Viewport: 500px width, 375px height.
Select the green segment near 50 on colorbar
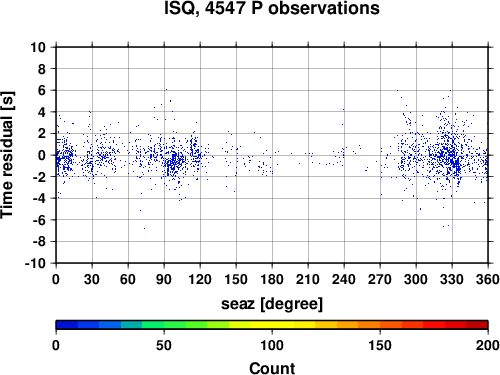coord(164,325)
